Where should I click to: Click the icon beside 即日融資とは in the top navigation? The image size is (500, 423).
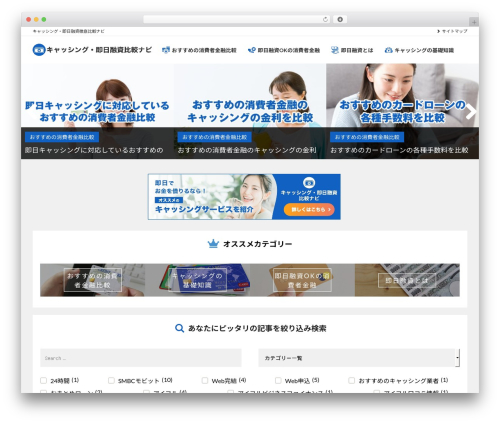(335, 50)
